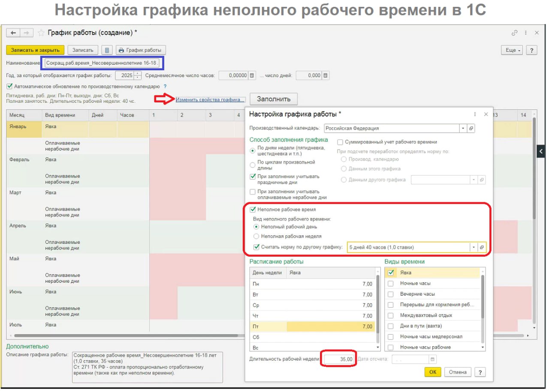
Task: Open help button in main toolbar
Action: point(531,50)
